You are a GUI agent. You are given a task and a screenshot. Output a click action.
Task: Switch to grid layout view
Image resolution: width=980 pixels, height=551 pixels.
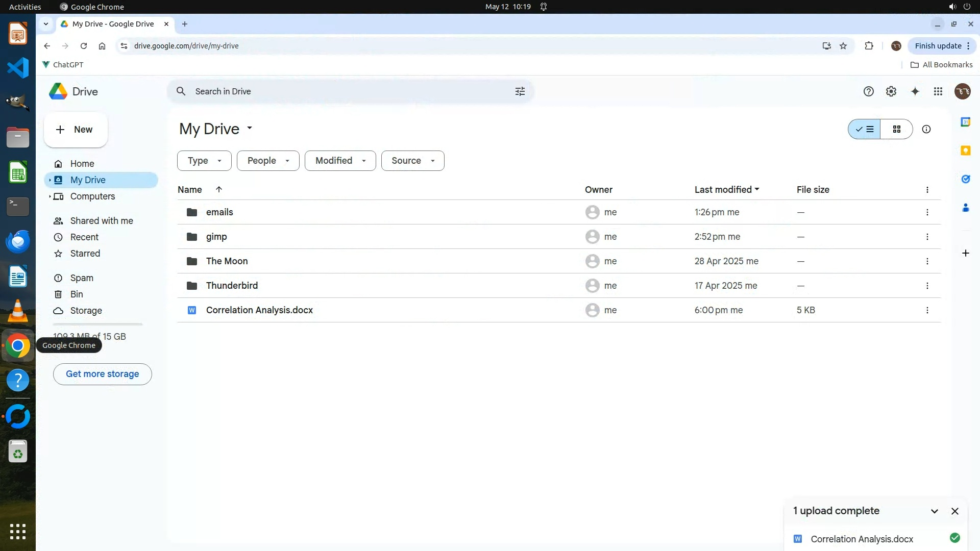(x=896, y=129)
